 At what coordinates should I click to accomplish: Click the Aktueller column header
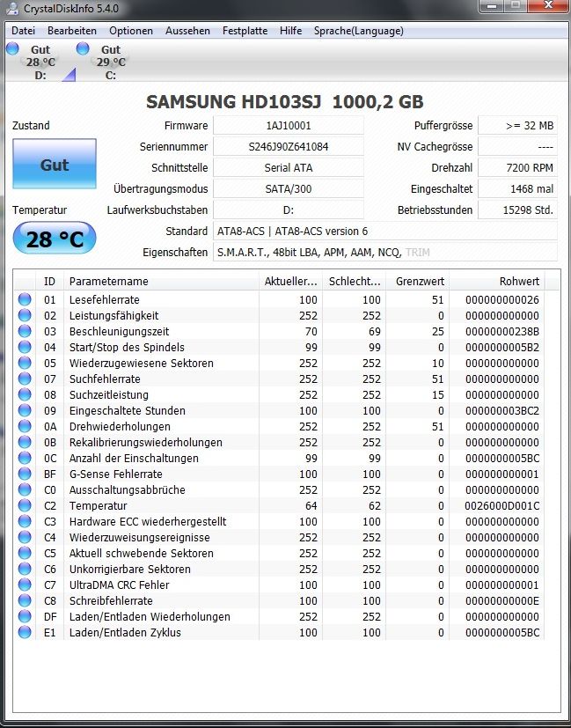point(290,282)
